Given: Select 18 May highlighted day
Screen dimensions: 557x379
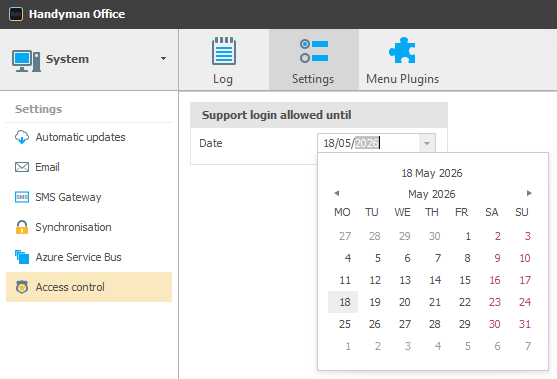Looking at the screenshot, I should [x=343, y=302].
